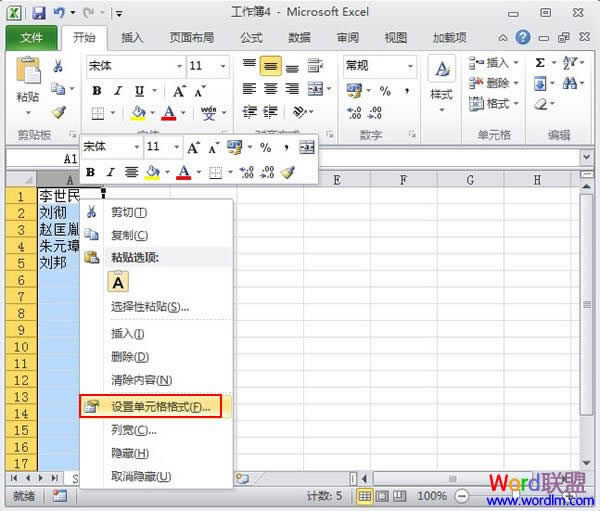
Task: Click the ribbon Fill Color bucket icon
Action: coord(138,113)
